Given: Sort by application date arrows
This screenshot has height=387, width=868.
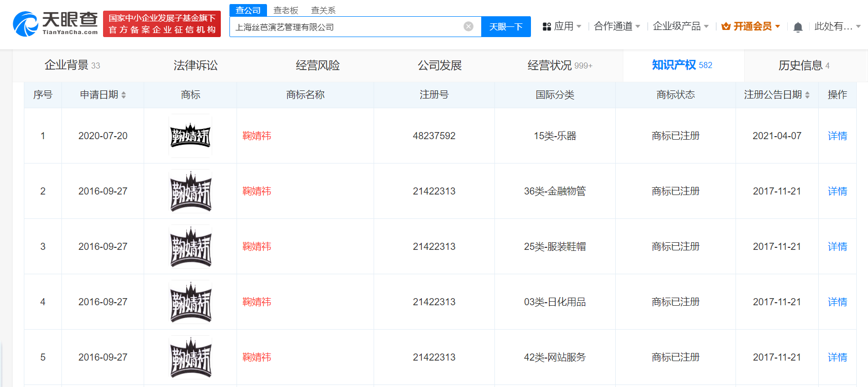Looking at the screenshot, I should 123,95.
